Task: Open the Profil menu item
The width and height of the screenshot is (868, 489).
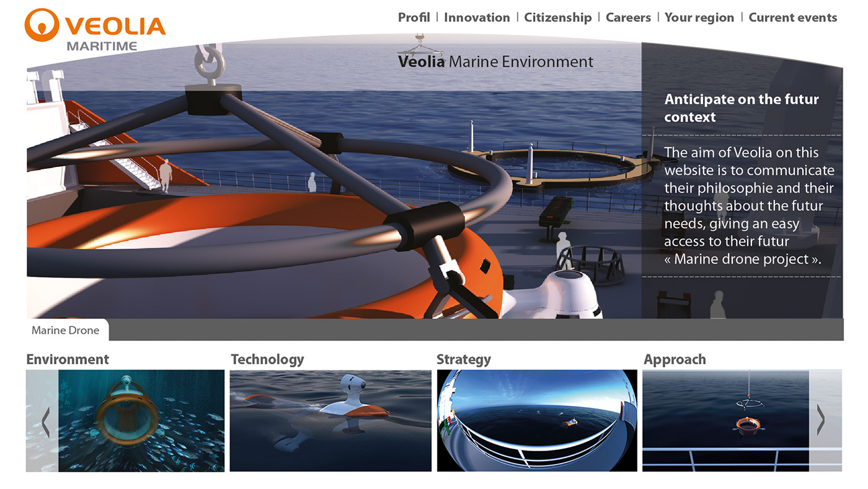Action: coord(414,17)
